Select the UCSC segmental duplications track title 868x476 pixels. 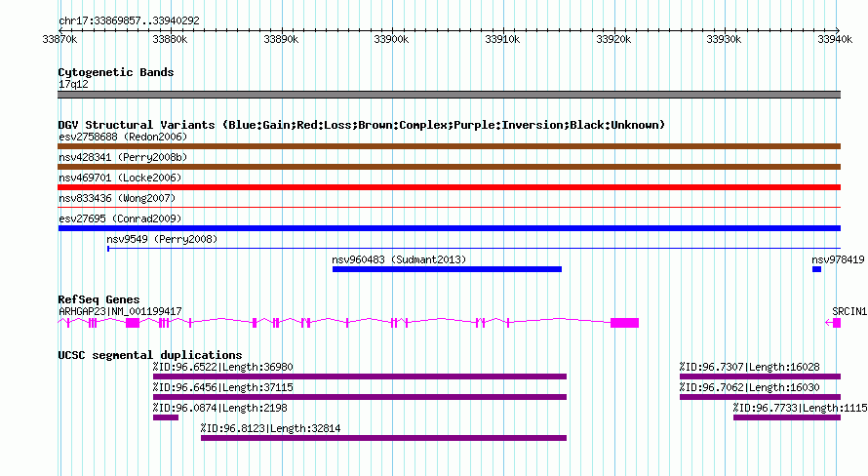pos(150,355)
